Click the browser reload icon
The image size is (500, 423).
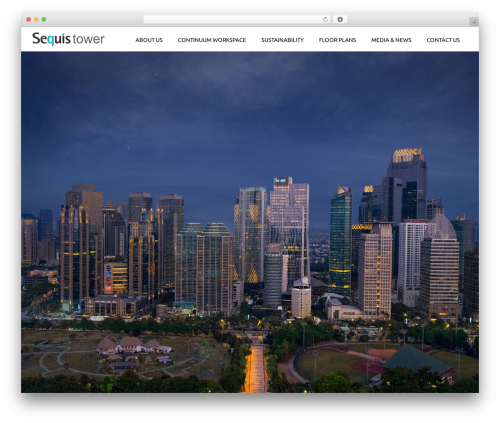pos(325,19)
